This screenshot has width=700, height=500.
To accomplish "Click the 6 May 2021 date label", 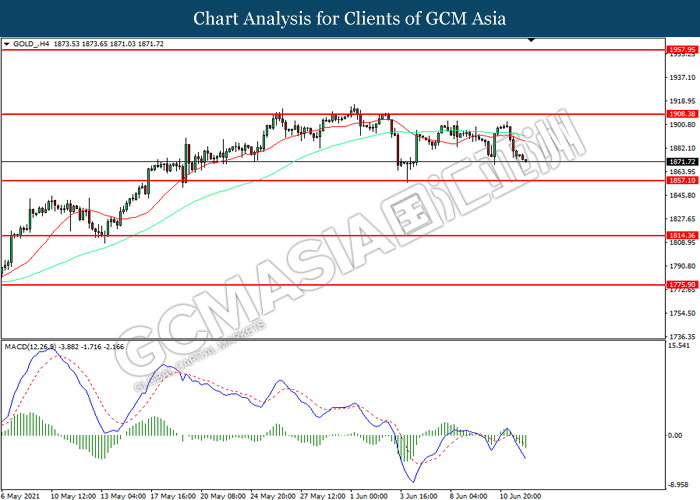I will [20, 496].
